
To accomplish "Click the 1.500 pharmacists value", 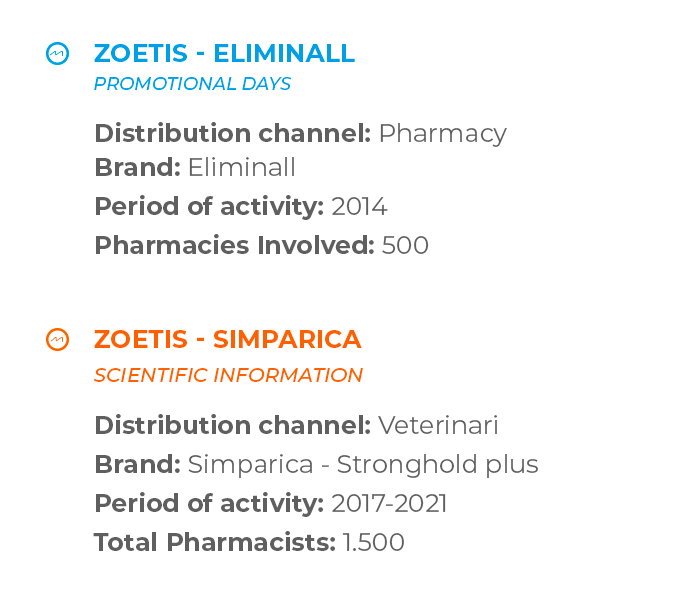I will click(x=374, y=543).
